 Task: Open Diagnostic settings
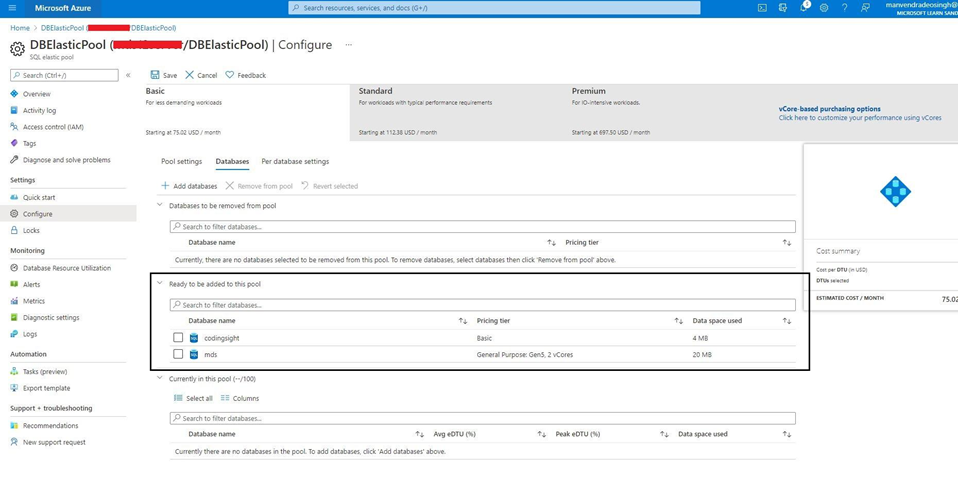click(51, 318)
